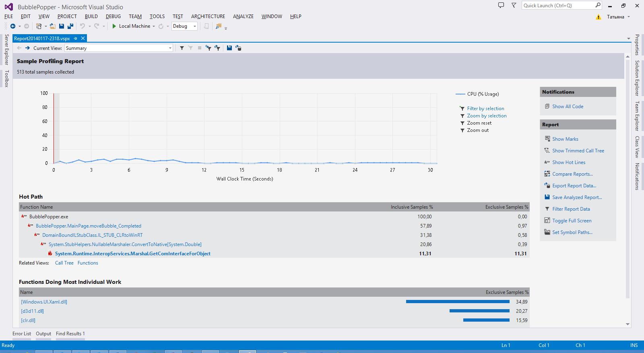Click the Redo toolbar icon

point(97,26)
